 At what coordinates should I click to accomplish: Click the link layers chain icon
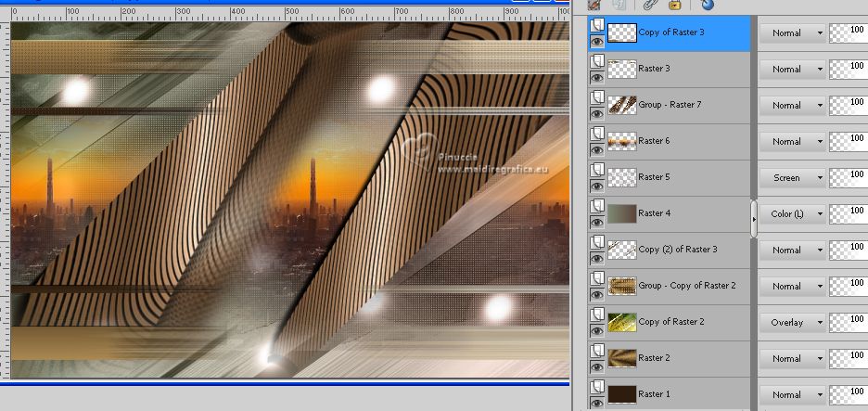pyautogui.click(x=648, y=5)
